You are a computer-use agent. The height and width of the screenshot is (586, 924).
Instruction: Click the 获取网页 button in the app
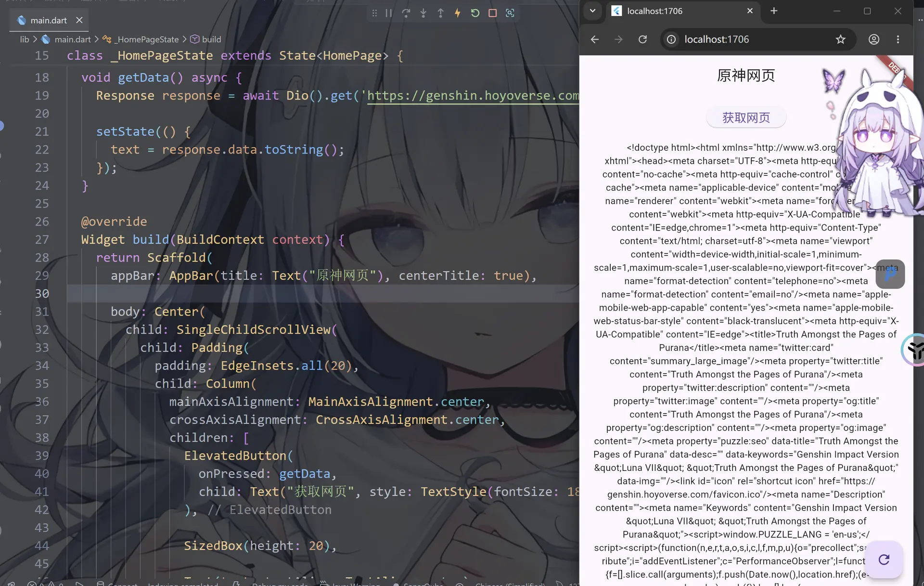pyautogui.click(x=746, y=117)
